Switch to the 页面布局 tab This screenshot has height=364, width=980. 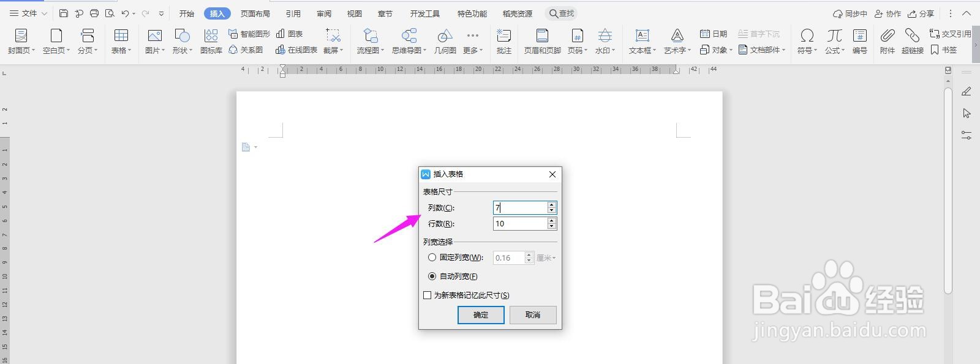[x=255, y=13]
